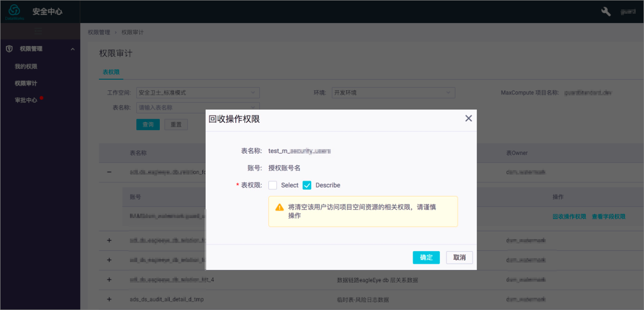Check the Select permission checkbox
The width and height of the screenshot is (644, 310).
pos(273,185)
